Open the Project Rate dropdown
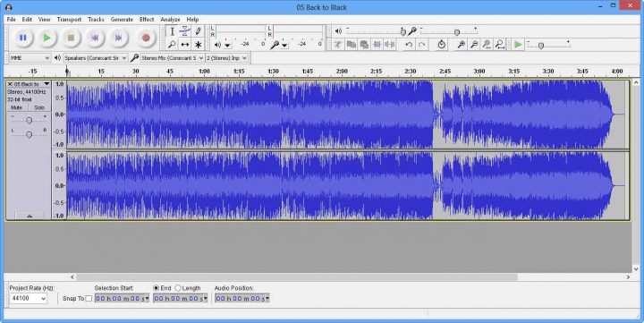Viewport: 644px width, 323px height. (28, 298)
